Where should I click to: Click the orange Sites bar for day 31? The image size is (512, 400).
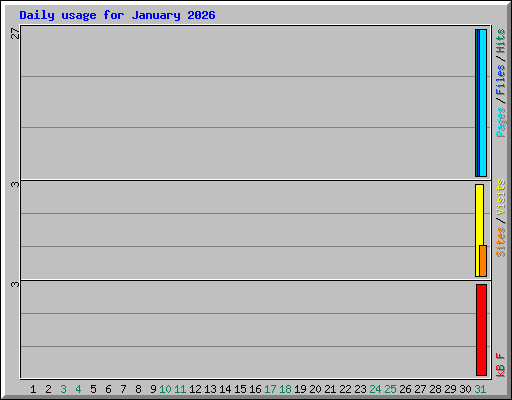pos(483,261)
